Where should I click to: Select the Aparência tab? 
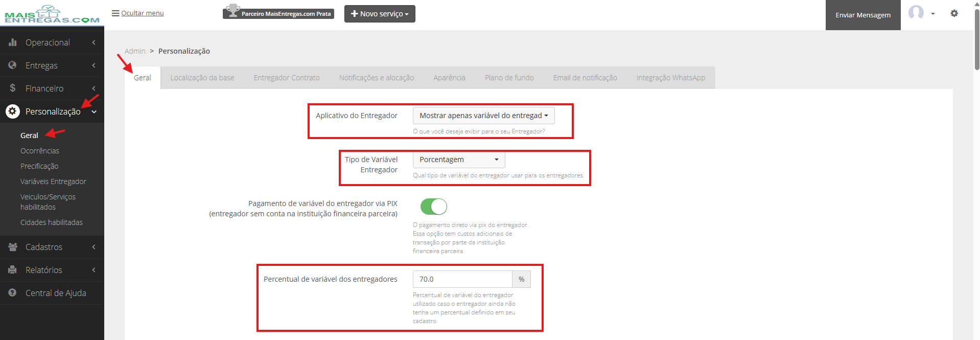(450, 78)
